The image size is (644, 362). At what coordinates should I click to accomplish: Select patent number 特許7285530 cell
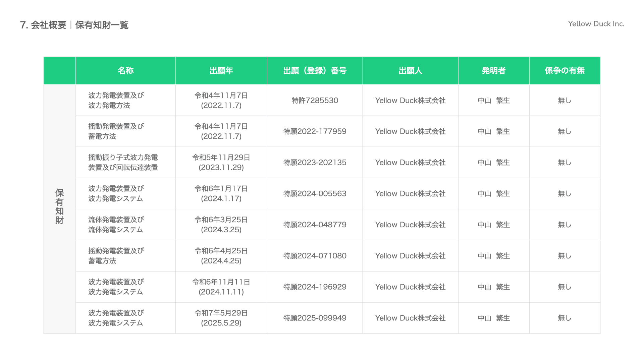point(315,101)
